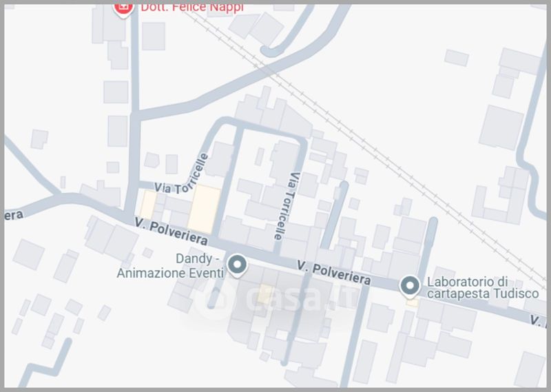This screenshot has width=551, height=392.
Task: Open the Laboratorio di cartapesta Tudisco label
Action: coord(483,287)
